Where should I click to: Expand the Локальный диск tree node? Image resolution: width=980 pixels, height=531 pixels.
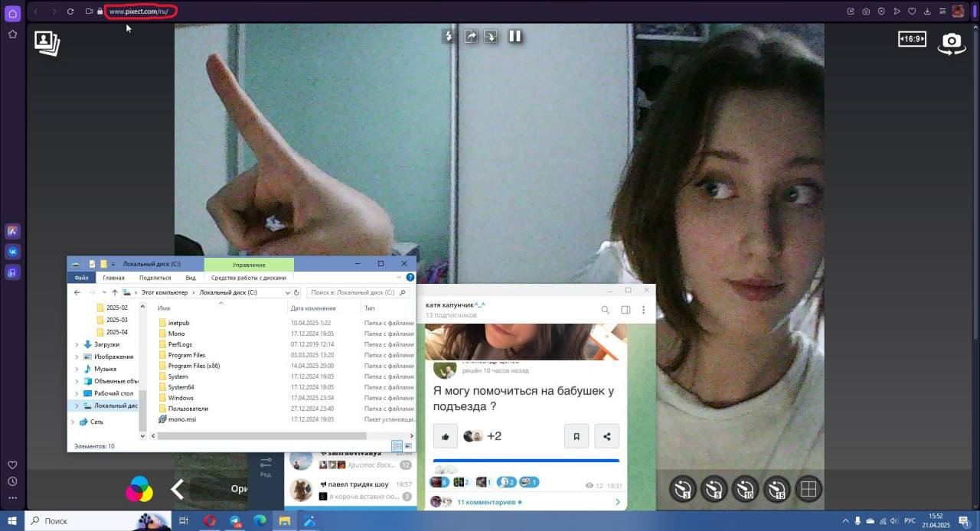tap(77, 406)
